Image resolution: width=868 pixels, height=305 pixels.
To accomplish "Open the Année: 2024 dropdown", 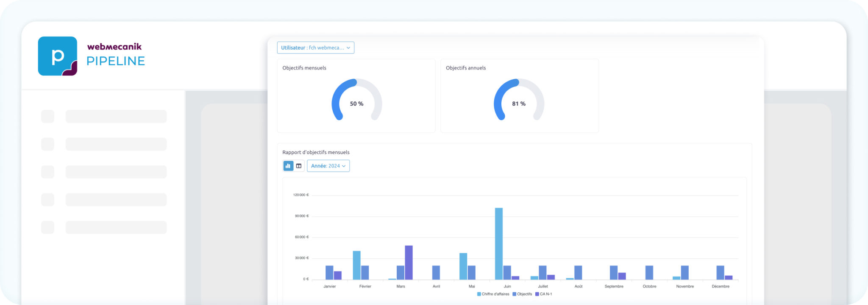I will (328, 166).
